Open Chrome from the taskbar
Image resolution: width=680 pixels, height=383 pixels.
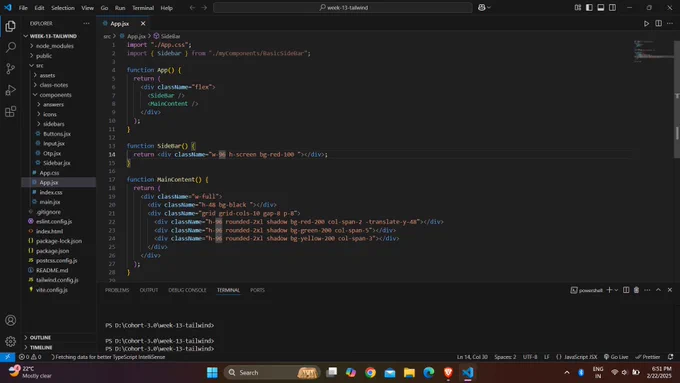click(370, 372)
